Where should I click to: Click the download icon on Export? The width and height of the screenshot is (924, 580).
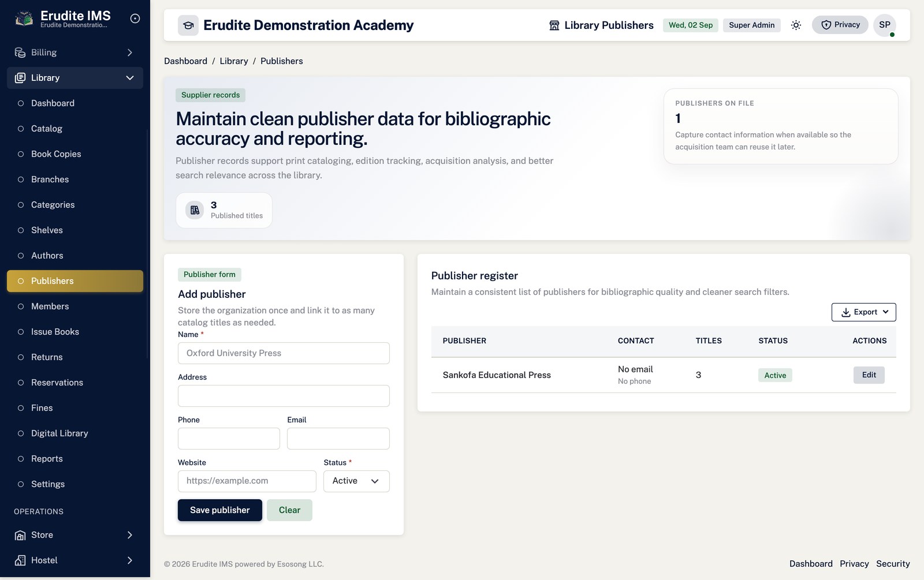(x=845, y=312)
